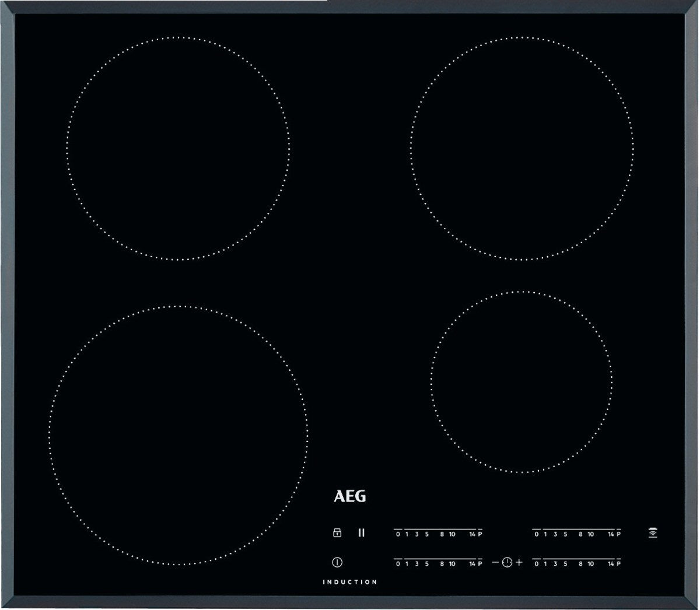Viewport: 700px width, 610px height.
Task: Tap the Hob2Hood wireless icon
Action: click(x=652, y=533)
